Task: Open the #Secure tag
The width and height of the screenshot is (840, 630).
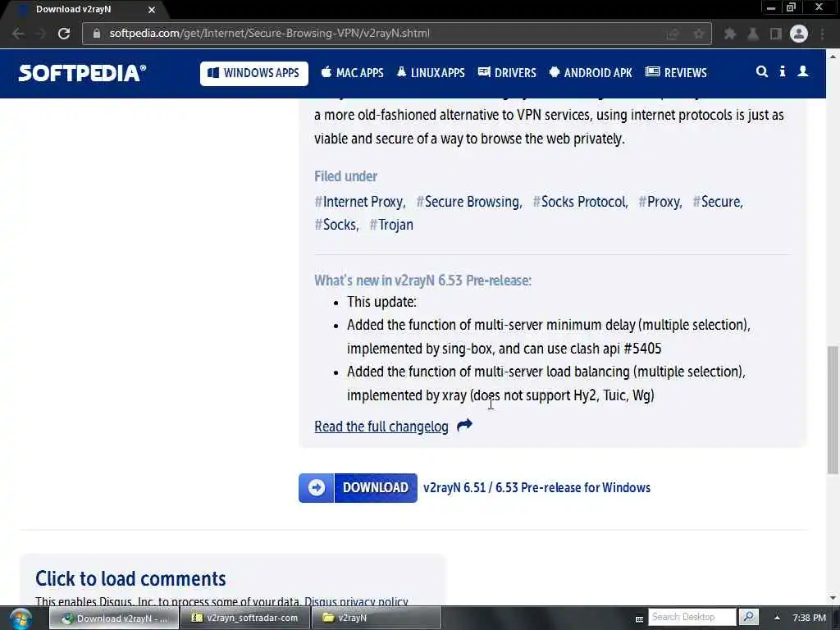Action: pyautogui.click(x=718, y=202)
